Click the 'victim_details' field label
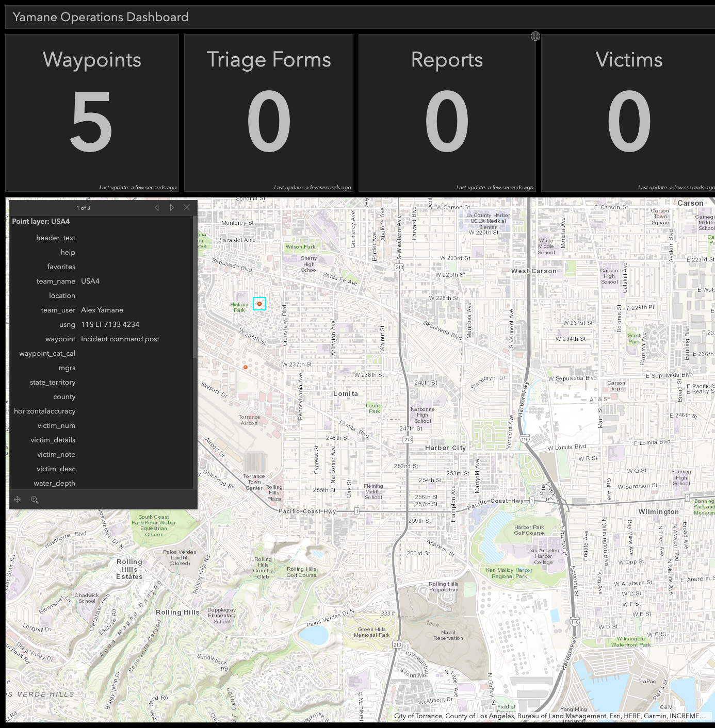The image size is (715, 728). (53, 440)
